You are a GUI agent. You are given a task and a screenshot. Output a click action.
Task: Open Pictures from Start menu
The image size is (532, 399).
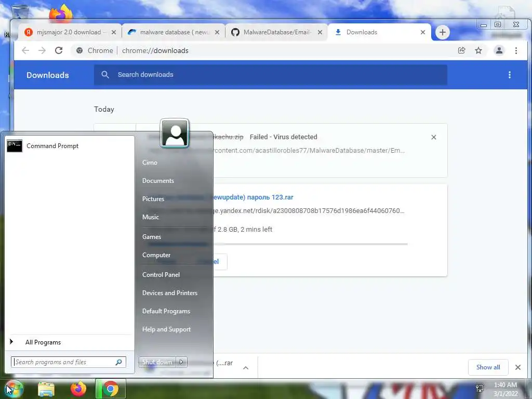tap(153, 199)
